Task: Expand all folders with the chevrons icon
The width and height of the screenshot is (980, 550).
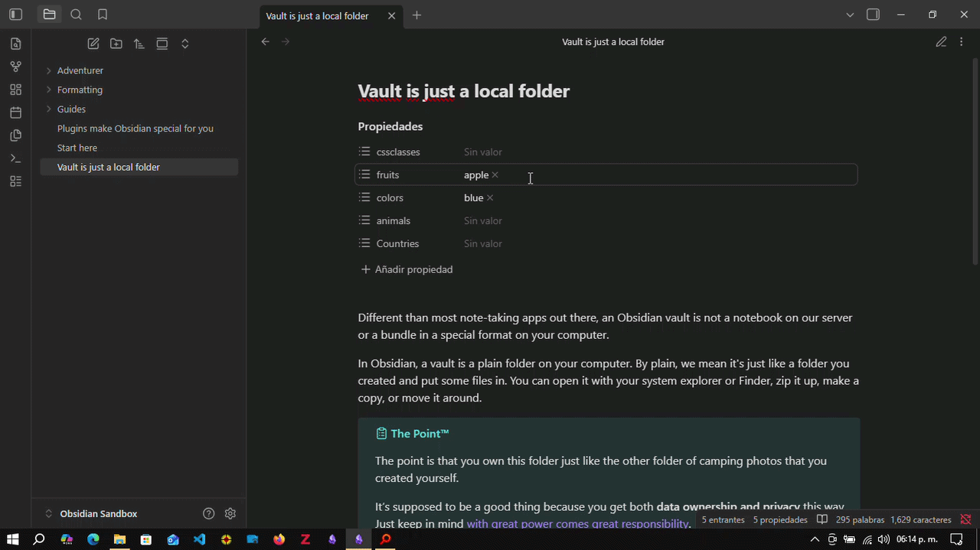Action: 185,44
